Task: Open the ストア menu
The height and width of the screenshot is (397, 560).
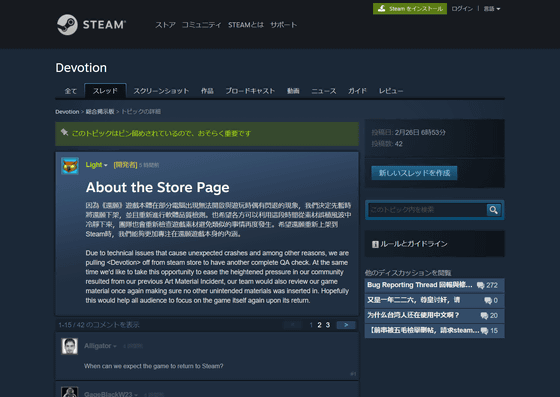Action: coord(165,25)
